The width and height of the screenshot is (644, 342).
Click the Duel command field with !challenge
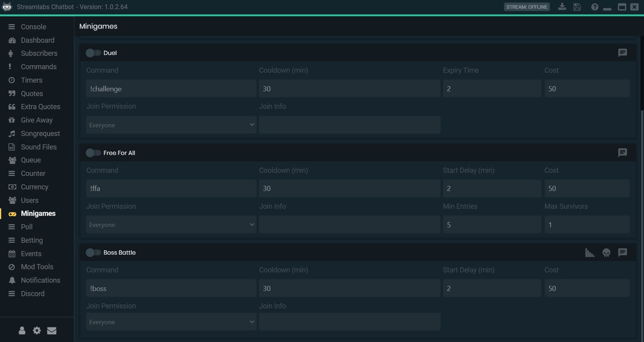[x=171, y=89]
